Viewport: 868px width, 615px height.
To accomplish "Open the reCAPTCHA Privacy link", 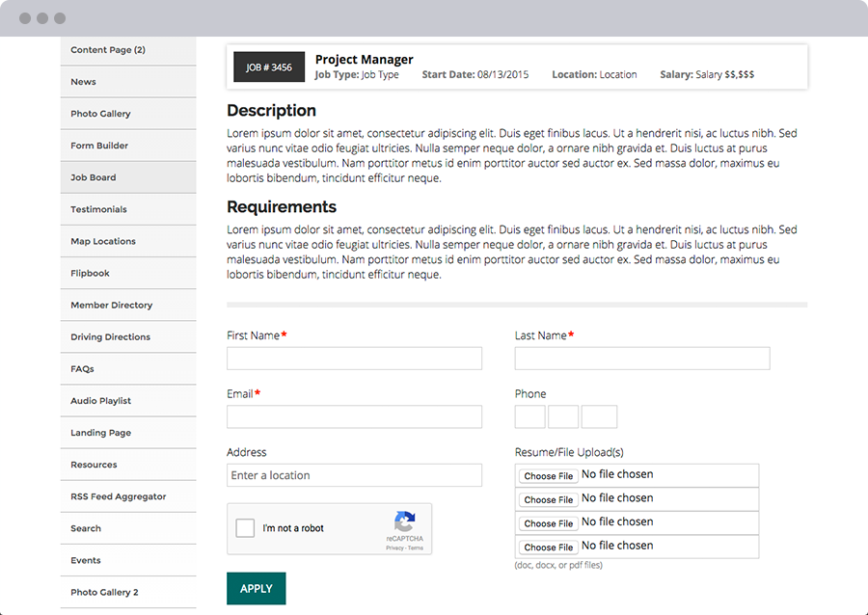I will [394, 548].
